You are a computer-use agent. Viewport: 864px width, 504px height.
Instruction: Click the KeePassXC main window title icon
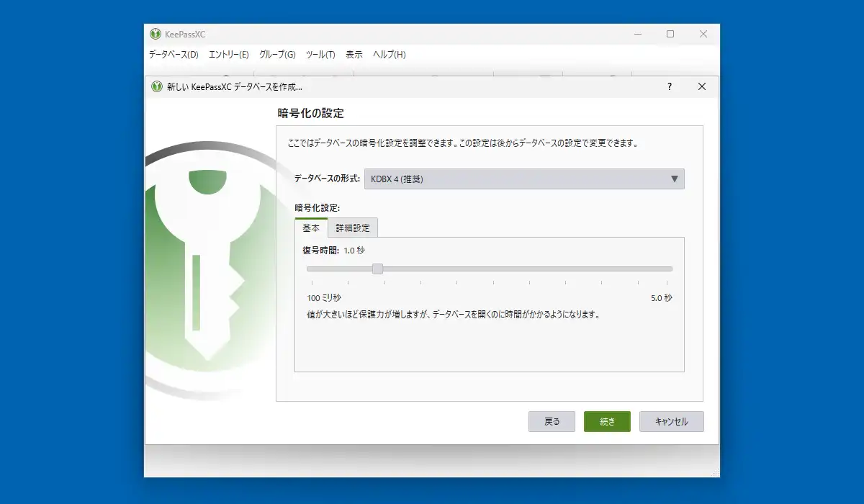pos(155,34)
